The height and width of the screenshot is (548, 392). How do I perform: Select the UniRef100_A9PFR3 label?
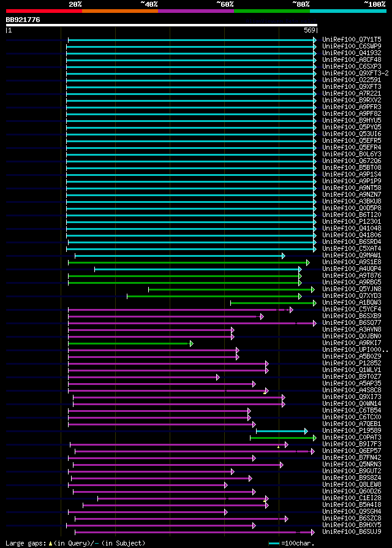point(352,107)
